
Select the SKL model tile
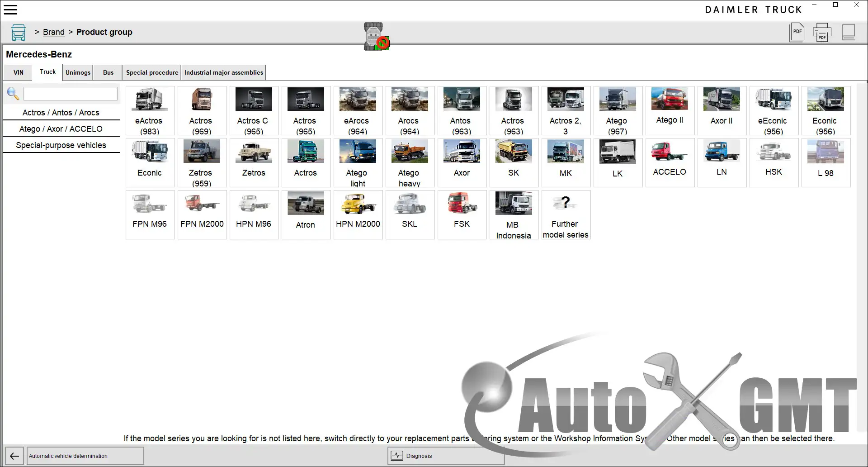click(410, 215)
